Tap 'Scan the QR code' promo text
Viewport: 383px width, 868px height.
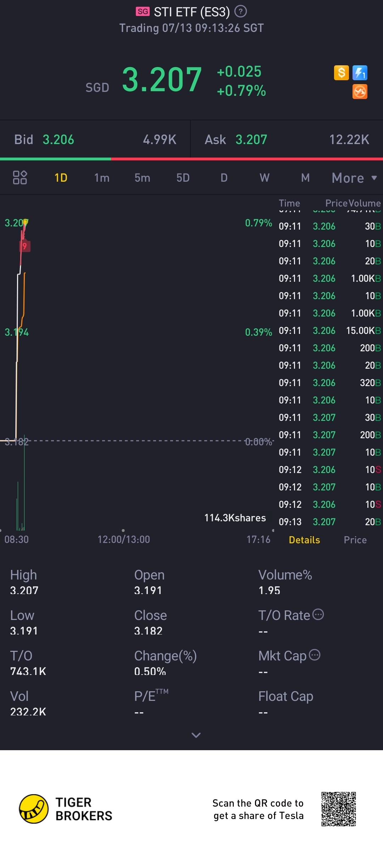coord(258,809)
